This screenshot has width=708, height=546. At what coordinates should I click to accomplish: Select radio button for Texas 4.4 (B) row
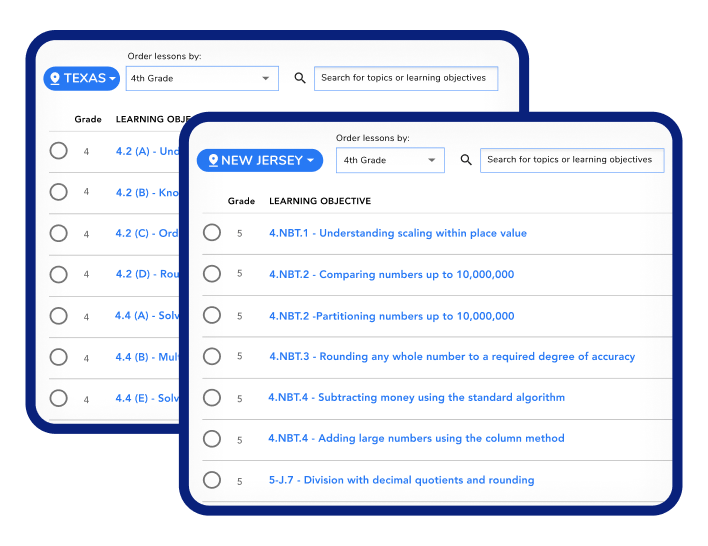click(x=59, y=357)
